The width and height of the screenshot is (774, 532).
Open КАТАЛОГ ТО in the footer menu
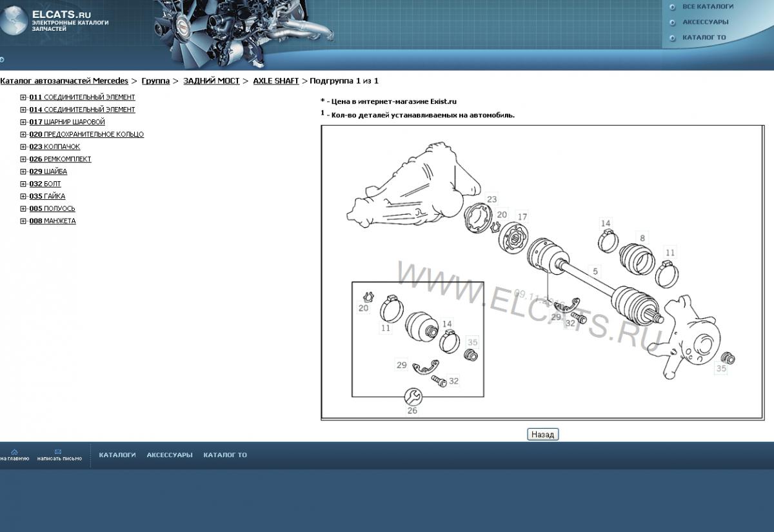[225, 455]
